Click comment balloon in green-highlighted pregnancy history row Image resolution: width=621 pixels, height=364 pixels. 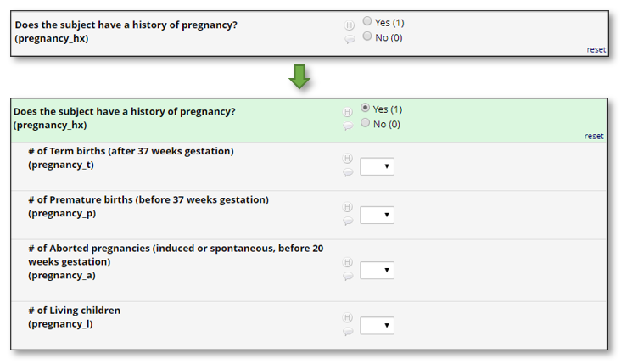tap(347, 126)
